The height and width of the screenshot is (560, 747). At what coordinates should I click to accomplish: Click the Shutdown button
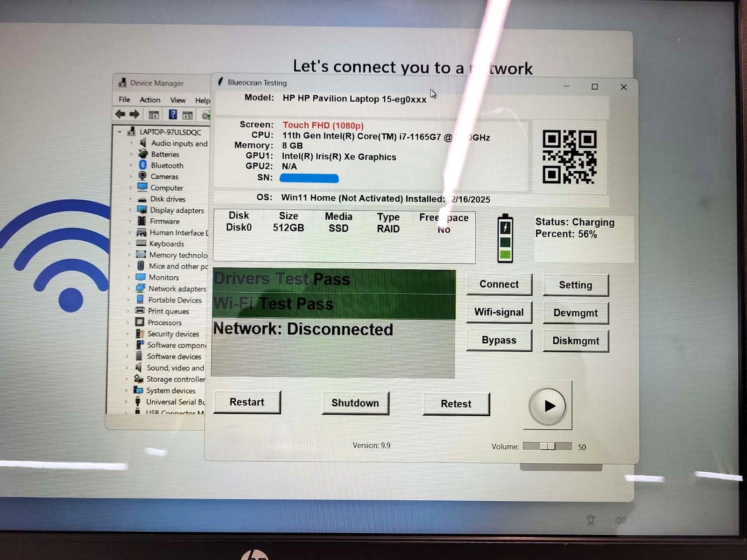[x=355, y=403]
